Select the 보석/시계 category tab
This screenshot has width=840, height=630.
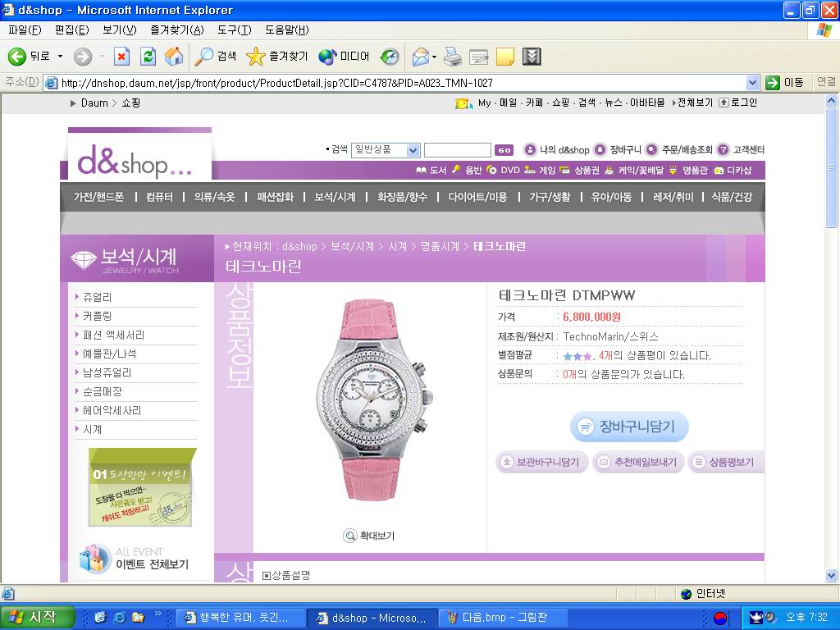[335, 197]
